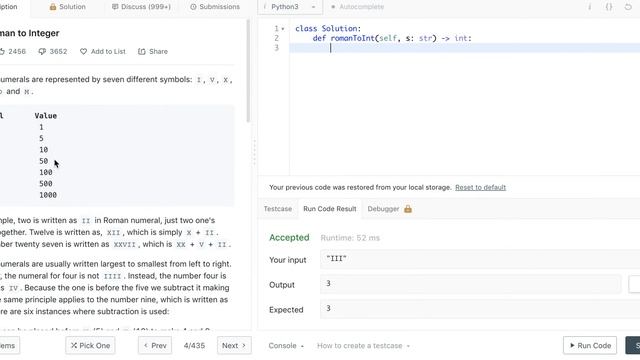
Task: Open the locked Solution tab
Action: click(x=67, y=7)
